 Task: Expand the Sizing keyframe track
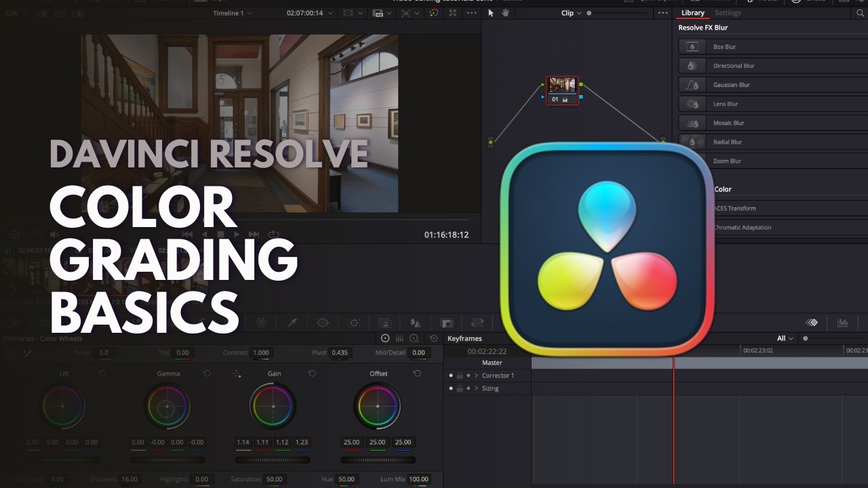pos(476,388)
